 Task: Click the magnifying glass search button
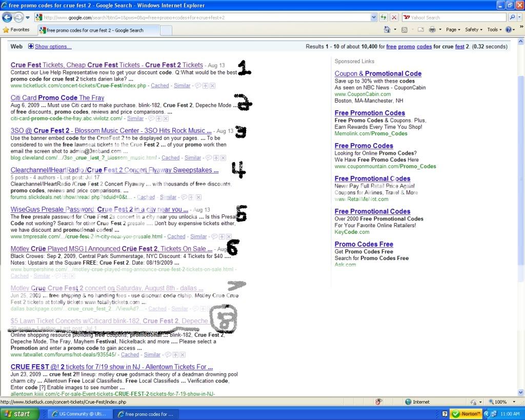tap(512, 17)
